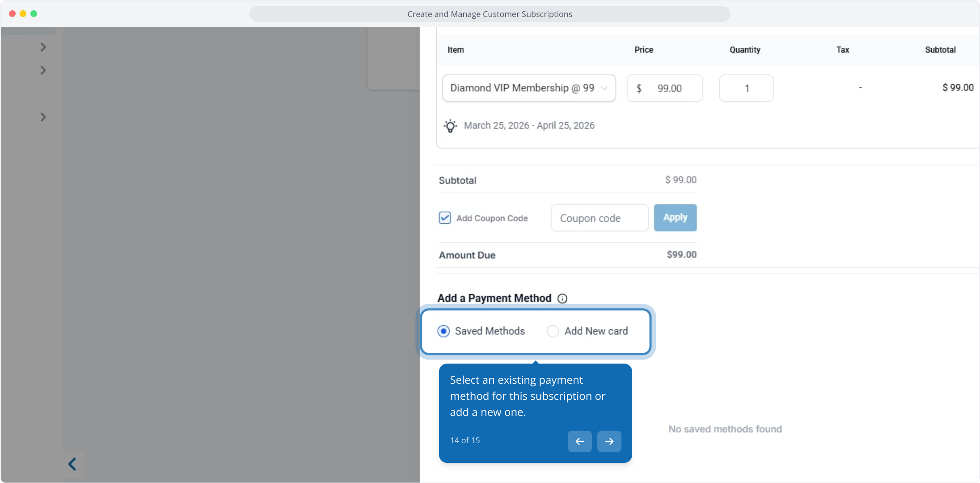Viewport: 980px width, 483px height.
Task: Click the Quantity field showing 1
Action: click(x=746, y=89)
